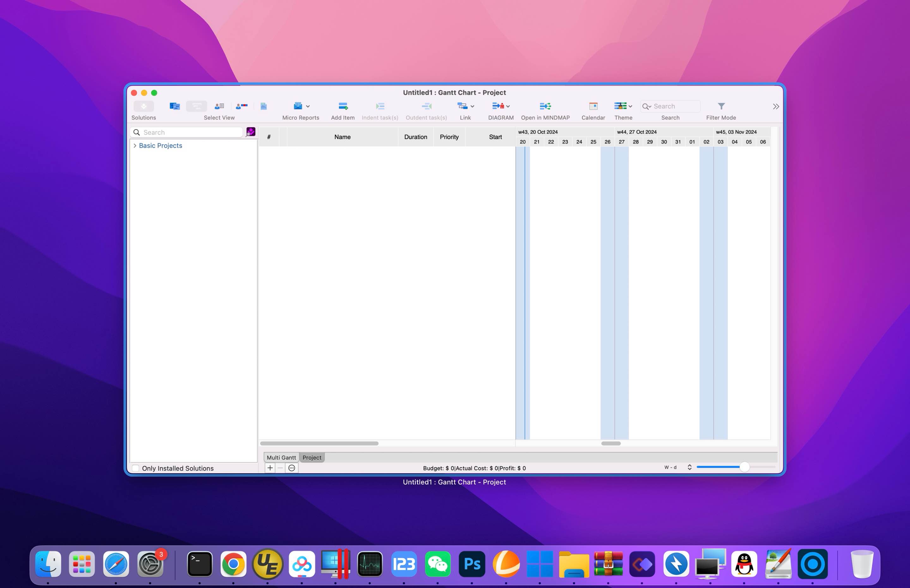This screenshot has height=588, width=910.
Task: Click Open in MINDMAP icon
Action: tap(545, 106)
